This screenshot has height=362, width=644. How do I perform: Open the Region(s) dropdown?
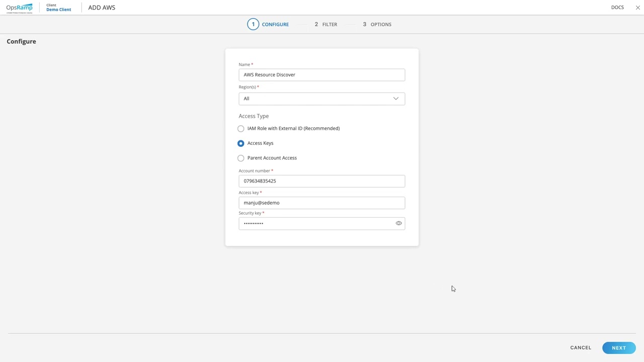(x=322, y=99)
